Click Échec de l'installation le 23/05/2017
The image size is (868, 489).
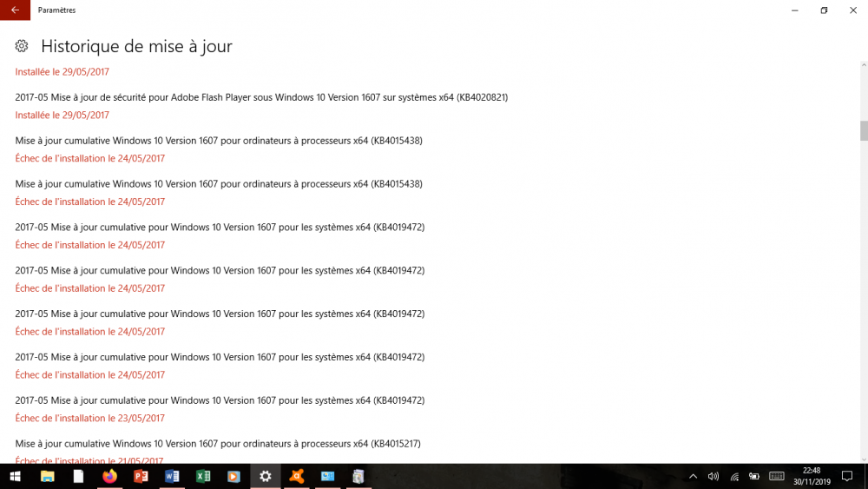click(89, 418)
